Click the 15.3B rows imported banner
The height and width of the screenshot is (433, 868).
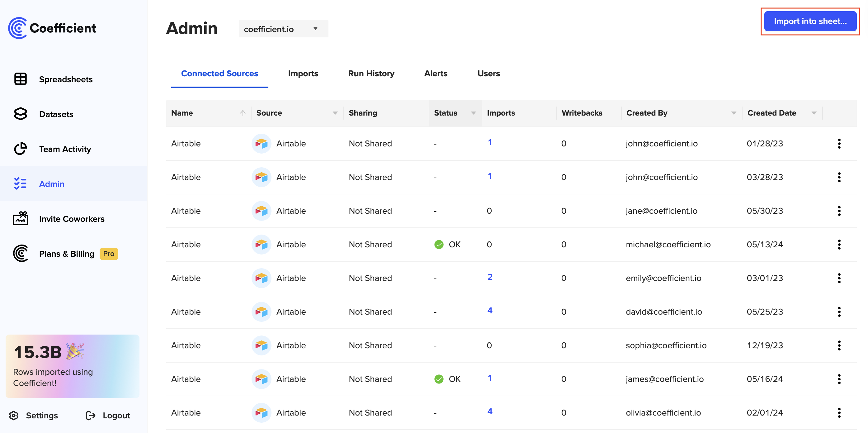(x=73, y=366)
